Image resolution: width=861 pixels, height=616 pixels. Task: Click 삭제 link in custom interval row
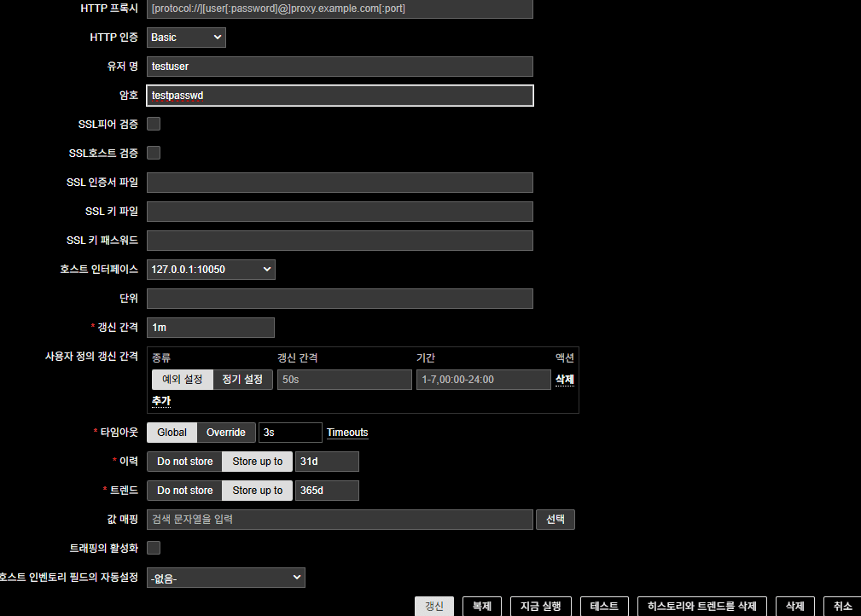[565, 380]
